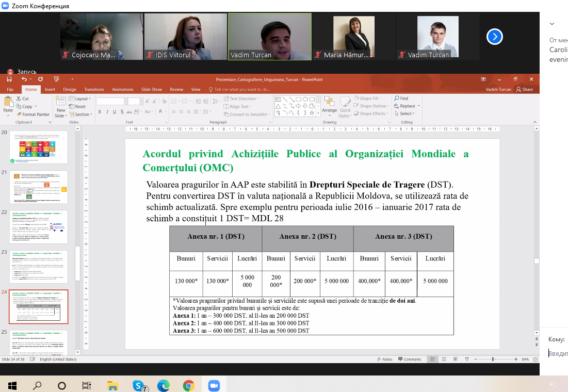Viewport: 568px width, 392px height.
Task: Toggle numbered list
Action: point(186,102)
